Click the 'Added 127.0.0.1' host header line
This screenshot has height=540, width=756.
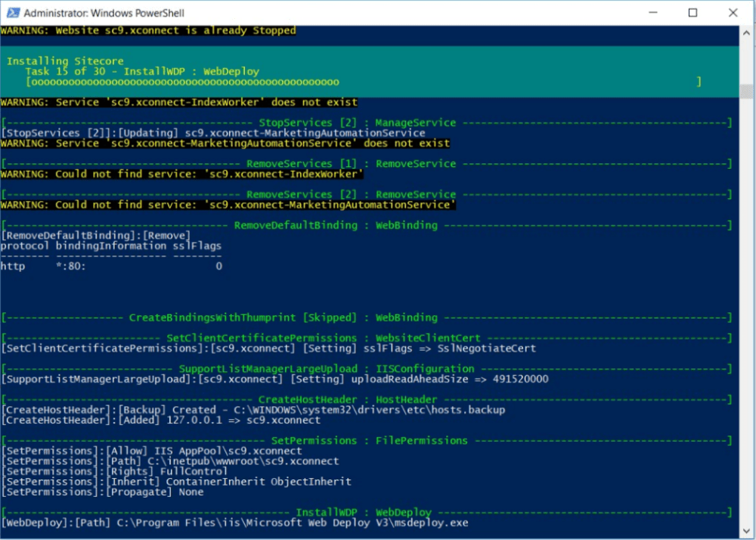pyautogui.click(x=160, y=420)
